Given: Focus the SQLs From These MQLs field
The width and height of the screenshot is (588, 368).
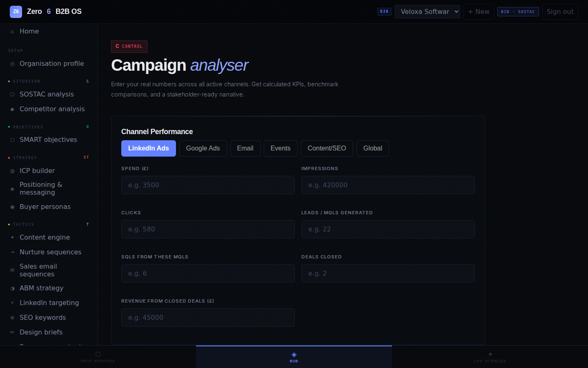Looking at the screenshot, I should coord(208,274).
